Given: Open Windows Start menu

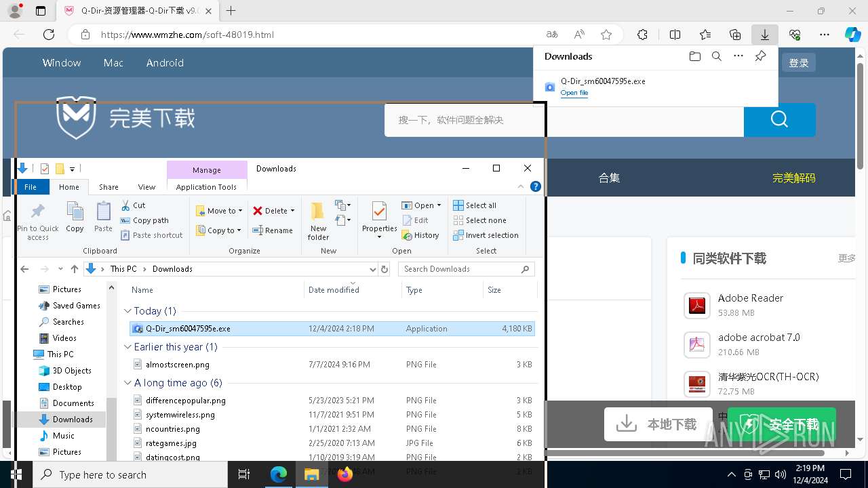Looking at the screenshot, I should (x=16, y=474).
